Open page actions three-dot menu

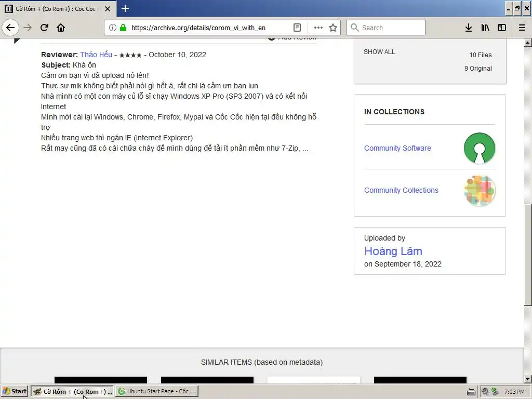pos(318,28)
